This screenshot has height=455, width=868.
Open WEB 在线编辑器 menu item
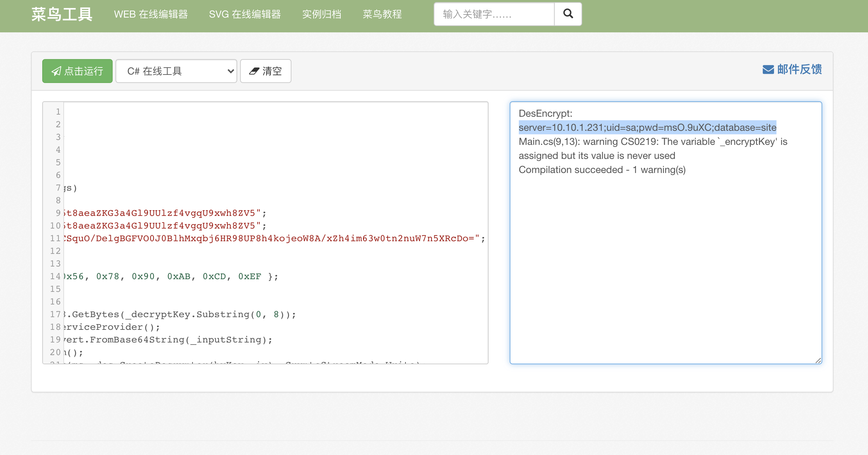pyautogui.click(x=151, y=14)
